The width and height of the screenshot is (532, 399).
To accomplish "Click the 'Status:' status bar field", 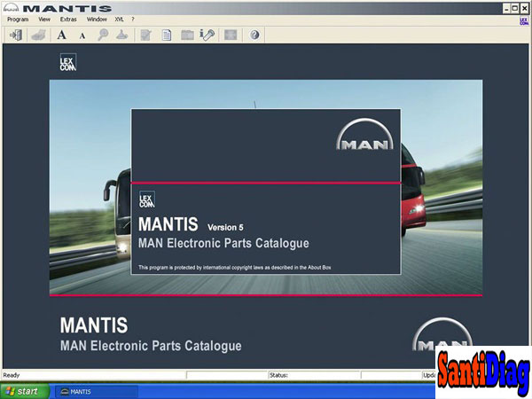I will click(x=314, y=375).
